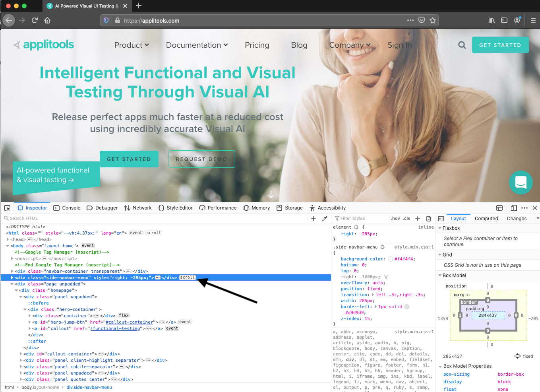
Task: Collapse the Flexbox section
Action: click(x=440, y=228)
